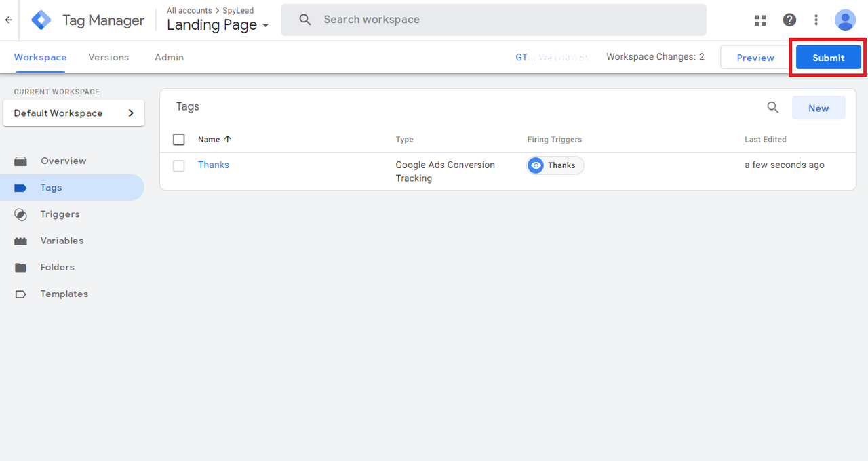The width and height of the screenshot is (868, 461).
Task: Open the help question mark icon
Action: pyautogui.click(x=789, y=20)
